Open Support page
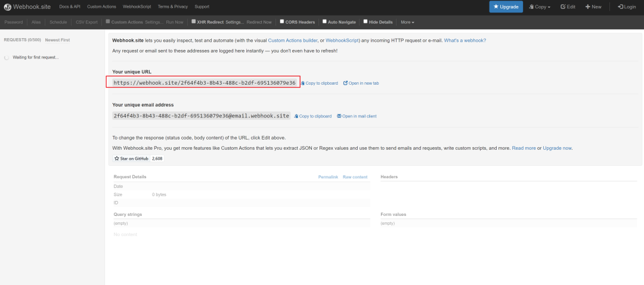This screenshot has height=285, width=644. pos(202,7)
